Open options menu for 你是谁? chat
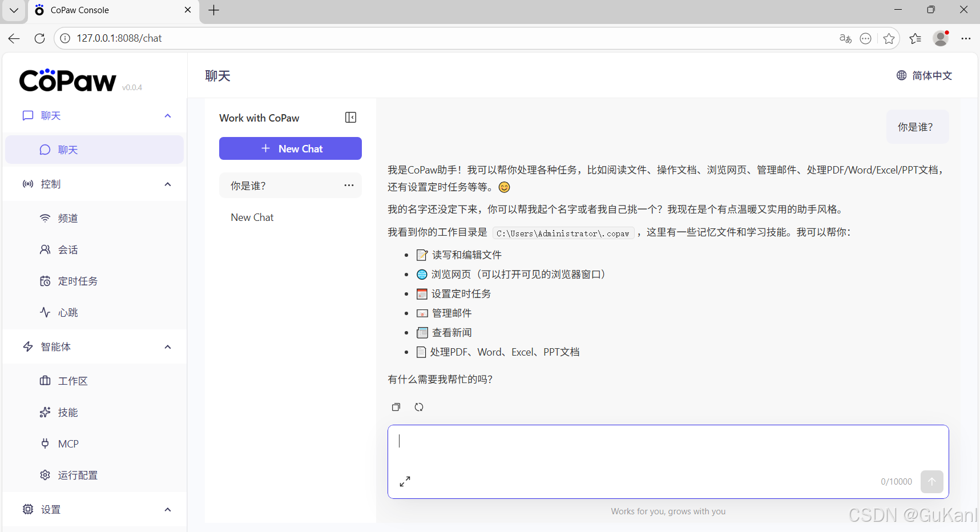Viewport: 980px width, 532px height. [x=349, y=185]
